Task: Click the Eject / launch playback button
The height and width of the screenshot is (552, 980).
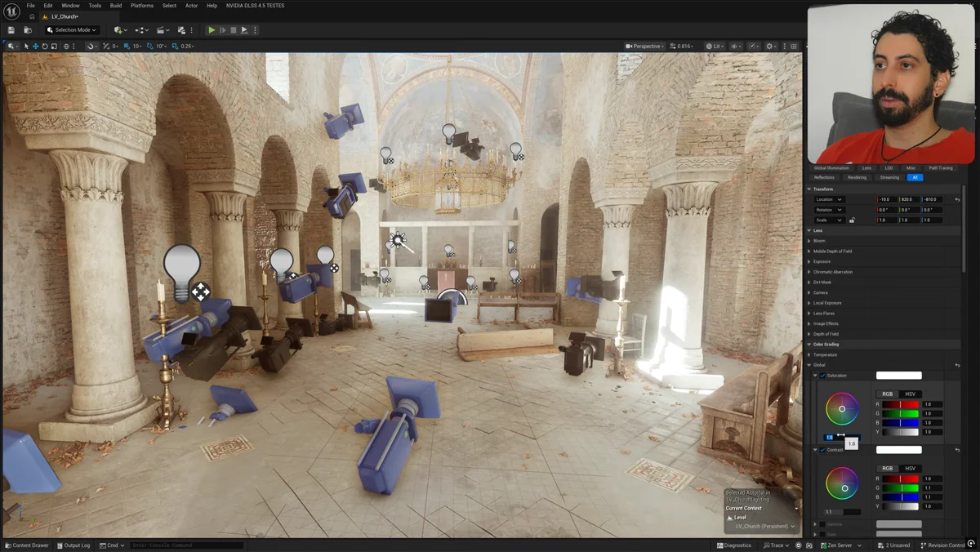Action: pyautogui.click(x=243, y=30)
